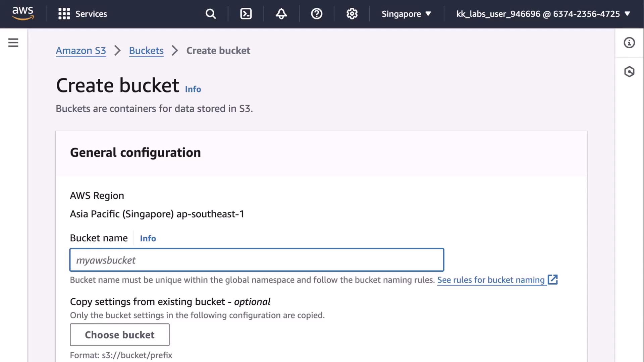Go to AWS home via logo

pyautogui.click(x=23, y=14)
